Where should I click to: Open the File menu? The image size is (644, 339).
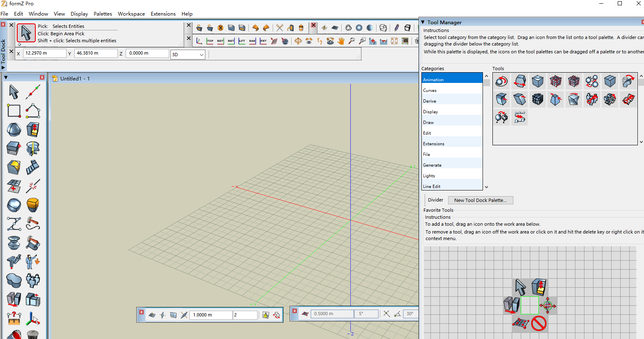point(5,14)
